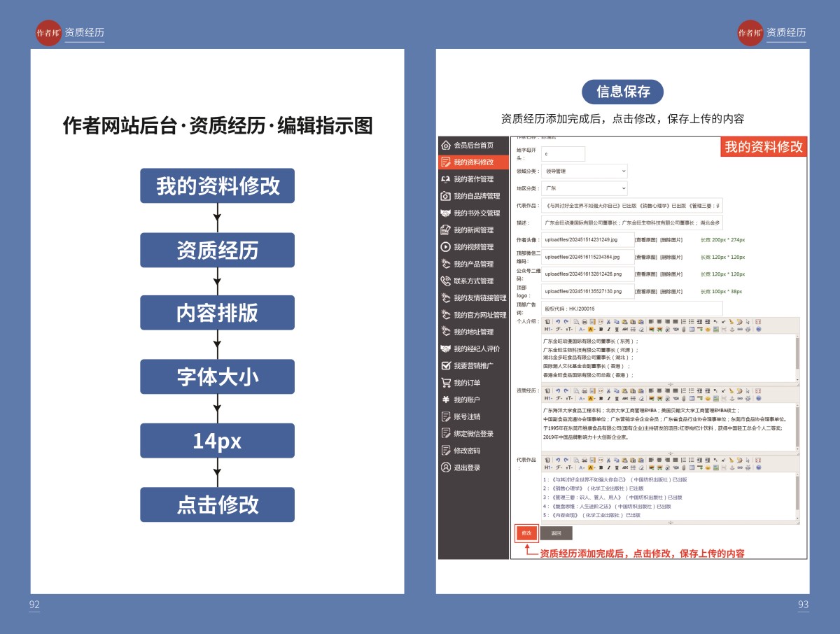Screen dimensions: 840x634
Task: Open the 地区分类 dropdown showing 广东
Action: 584,188
